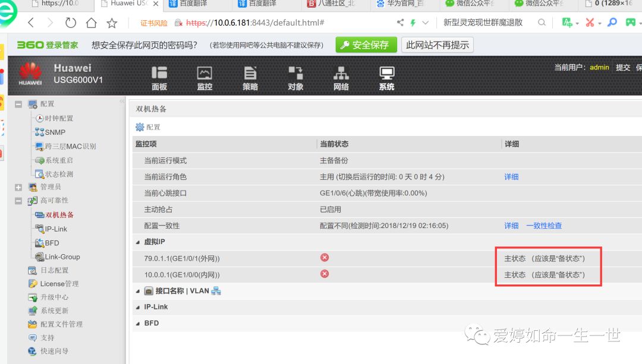Expand the 接口名称 | VLAN section
This screenshot has height=364, width=642.
pos(138,291)
